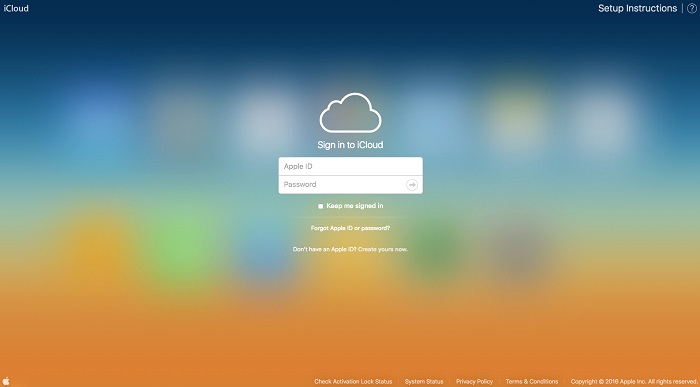The height and width of the screenshot is (387, 700).
Task: Click Create yours now link
Action: 383,249
